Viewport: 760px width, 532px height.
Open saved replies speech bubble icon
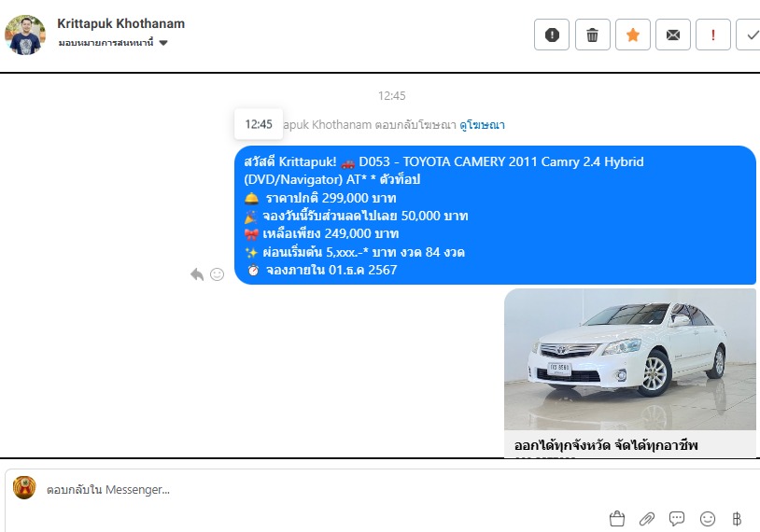677,518
